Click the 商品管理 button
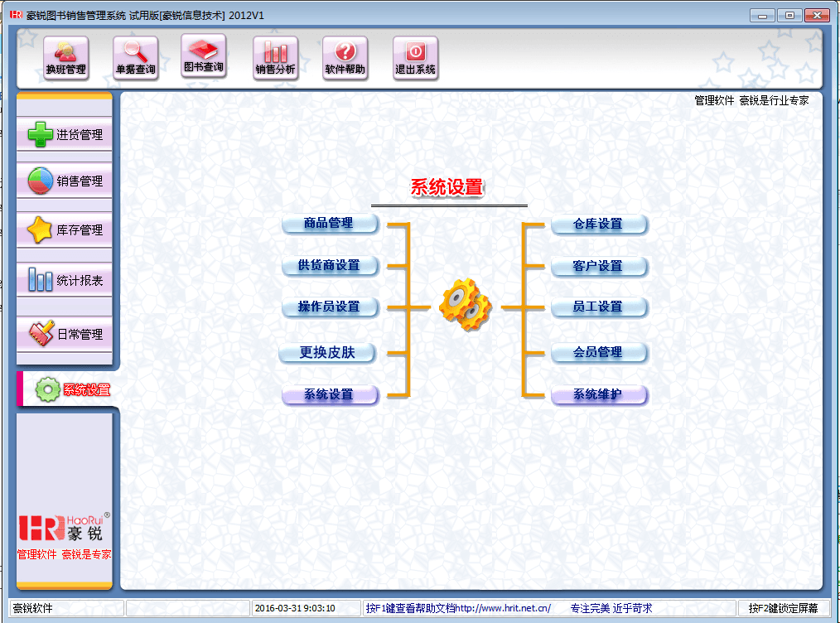840x623 pixels. click(329, 224)
